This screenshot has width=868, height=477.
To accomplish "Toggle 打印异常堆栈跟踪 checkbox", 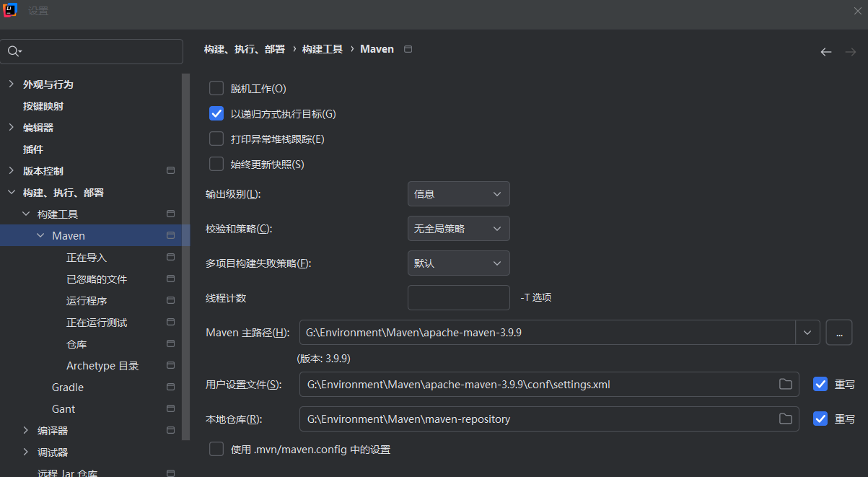I will [x=216, y=139].
